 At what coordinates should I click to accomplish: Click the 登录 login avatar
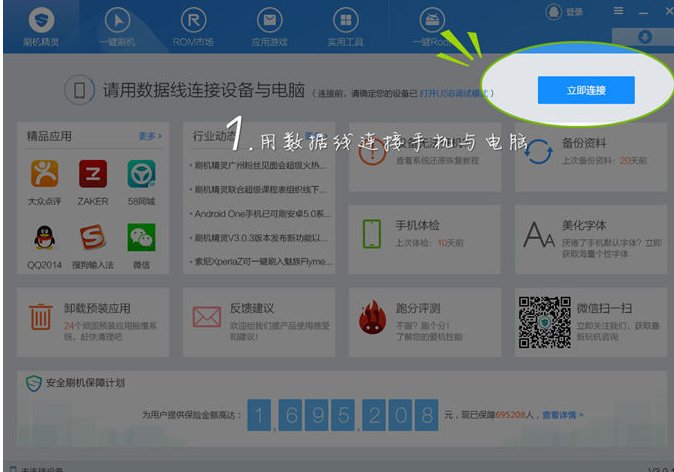(x=554, y=12)
